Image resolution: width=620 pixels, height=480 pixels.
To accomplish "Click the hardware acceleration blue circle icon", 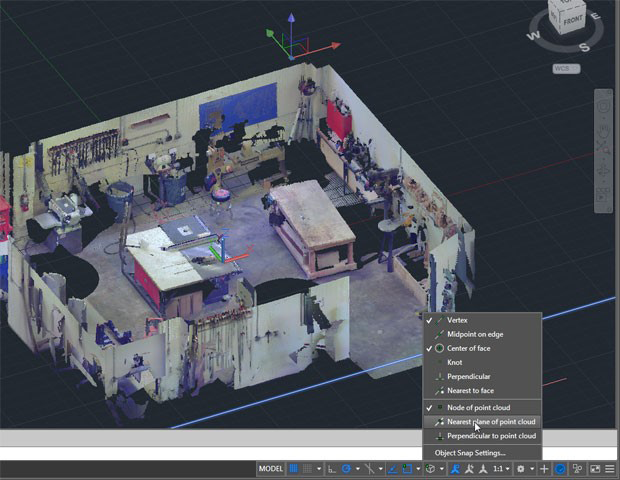I will tap(560, 469).
